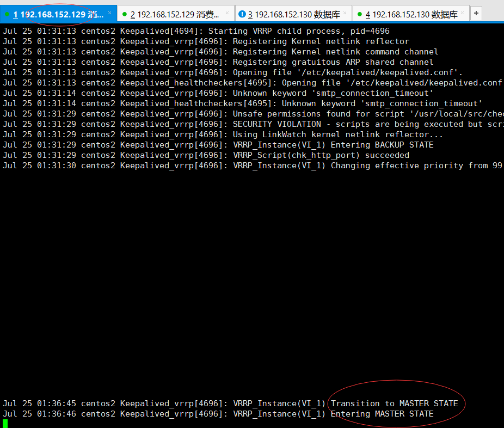This screenshot has height=428, width=504.
Task: Open tab 4 192.168.152.130 数据库
Action: (x=411, y=14)
